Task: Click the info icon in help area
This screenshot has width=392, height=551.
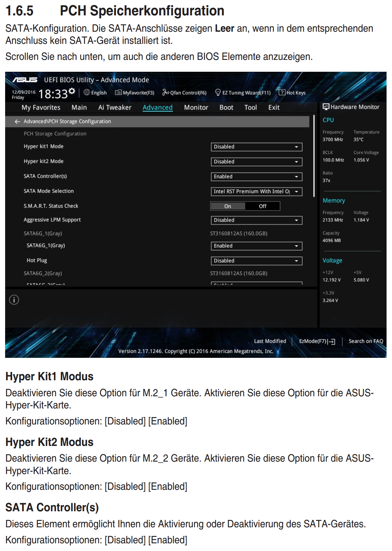Action: click(x=14, y=300)
